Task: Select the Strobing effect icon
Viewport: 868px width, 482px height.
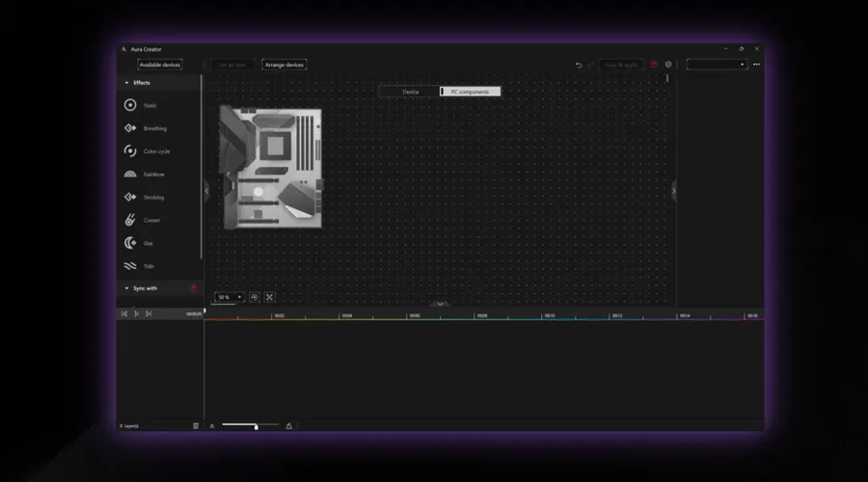Action: coord(130,197)
